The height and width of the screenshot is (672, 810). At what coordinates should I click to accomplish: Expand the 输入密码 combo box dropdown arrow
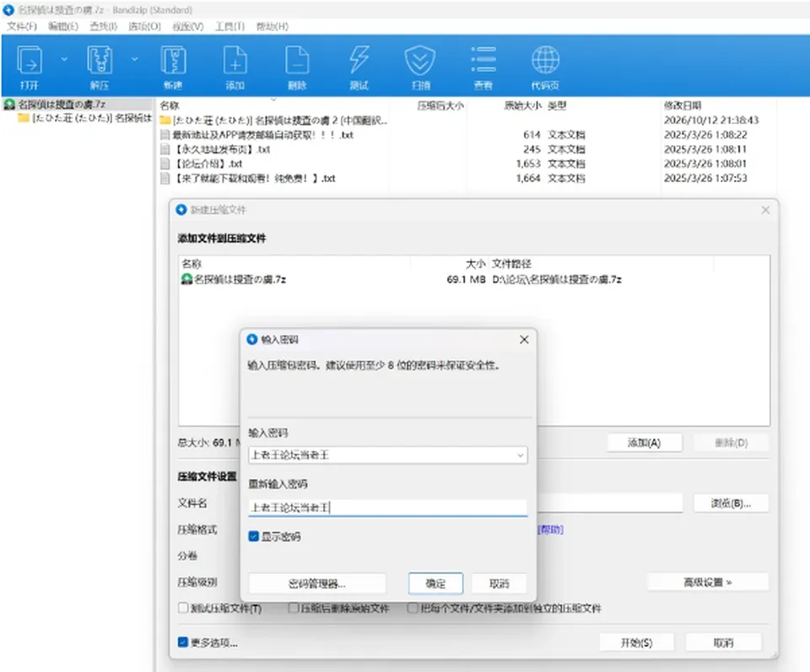(521, 455)
